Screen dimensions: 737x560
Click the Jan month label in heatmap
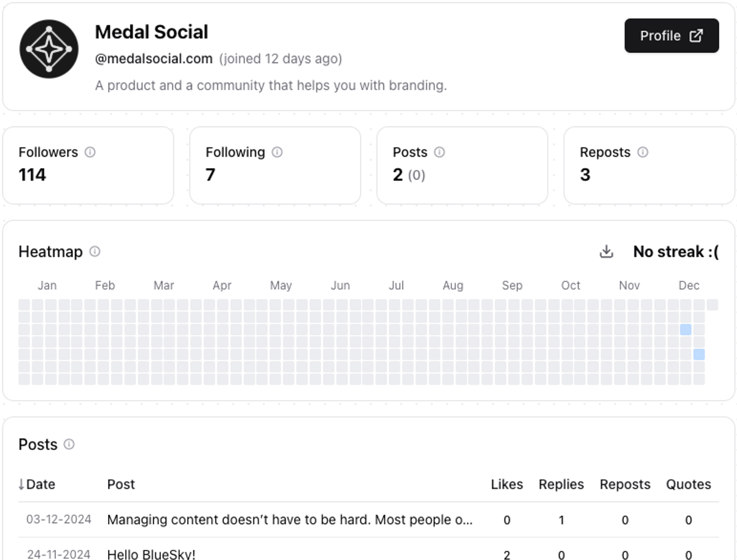47,286
